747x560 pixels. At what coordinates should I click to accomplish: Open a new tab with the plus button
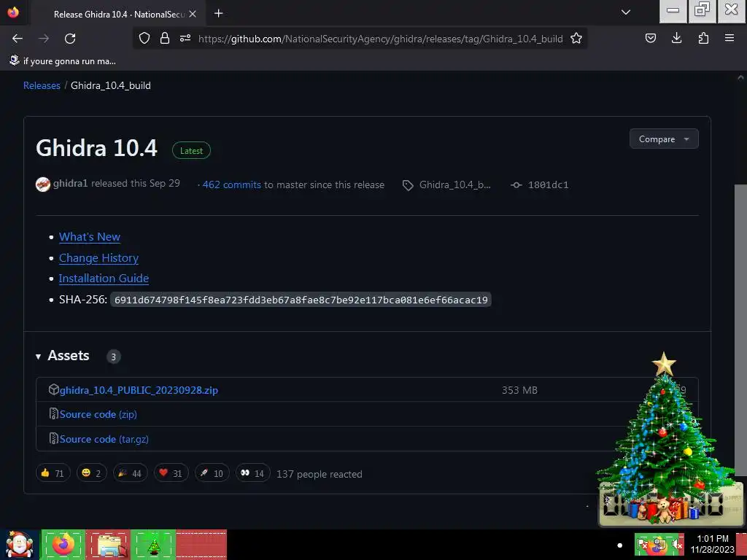(219, 13)
